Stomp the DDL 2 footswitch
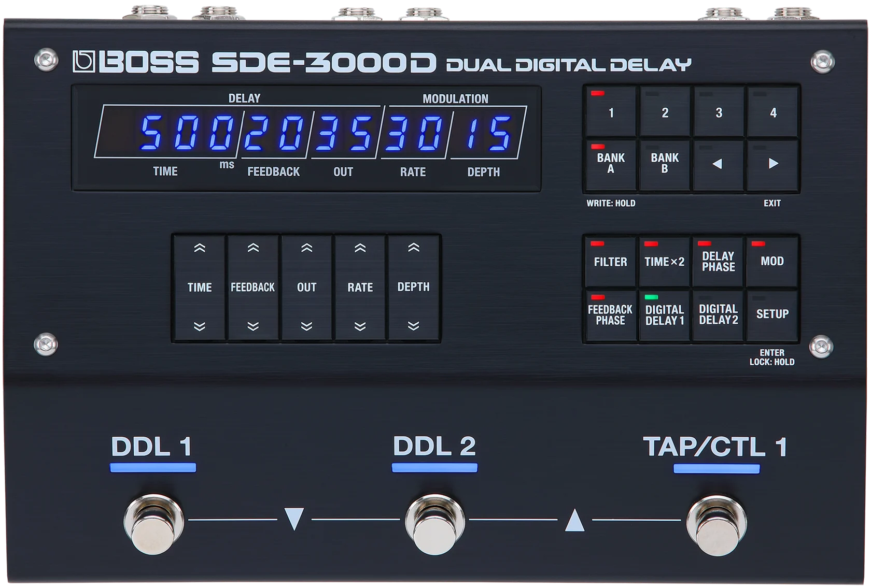This screenshot has width=871, height=588. pos(435,524)
